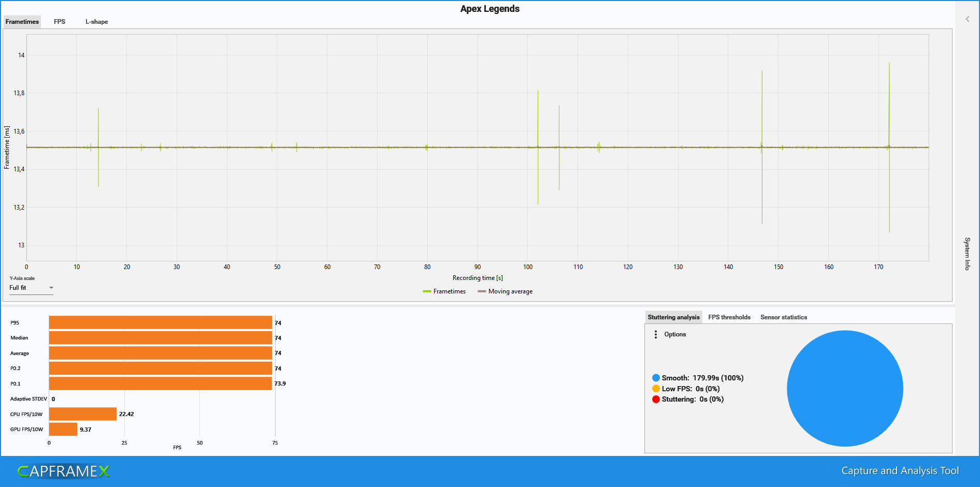Click the red Stuttering legend dot
Image resolution: width=980 pixels, height=487 pixels.
656,399
